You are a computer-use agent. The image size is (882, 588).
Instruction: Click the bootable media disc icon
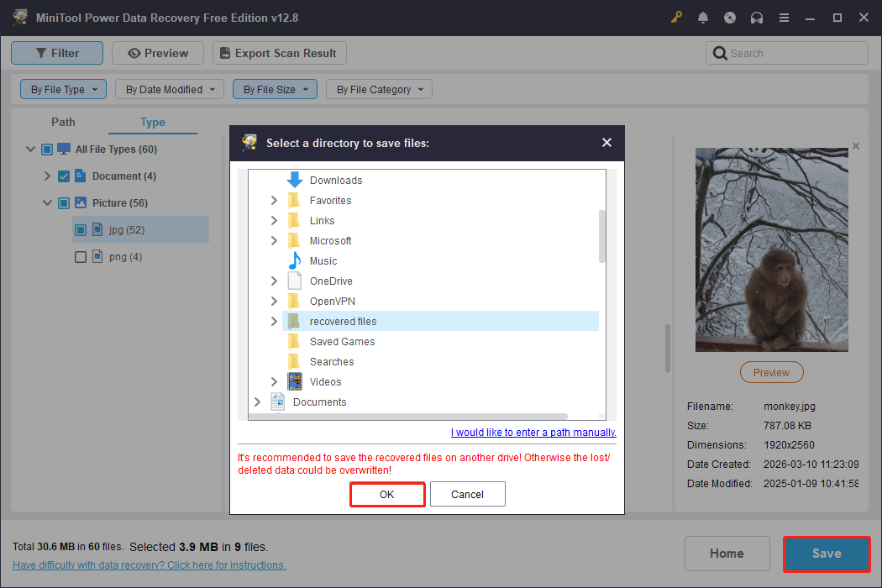point(730,17)
